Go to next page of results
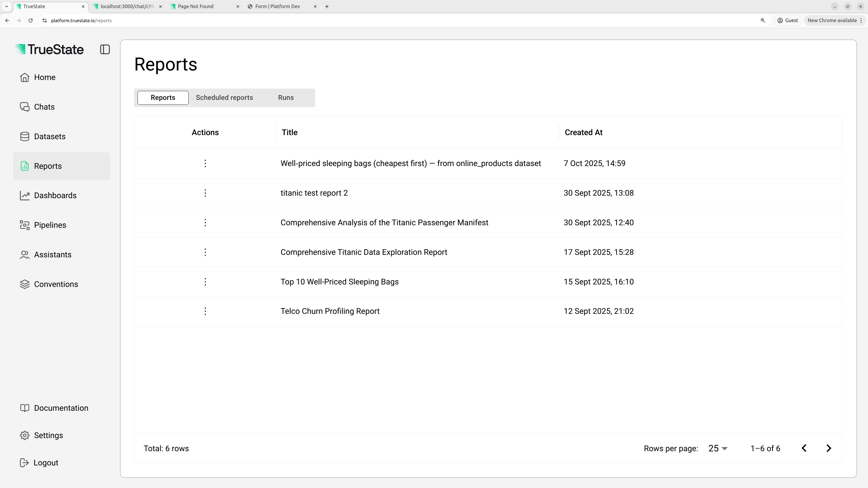Image resolution: width=868 pixels, height=488 pixels. (x=829, y=448)
